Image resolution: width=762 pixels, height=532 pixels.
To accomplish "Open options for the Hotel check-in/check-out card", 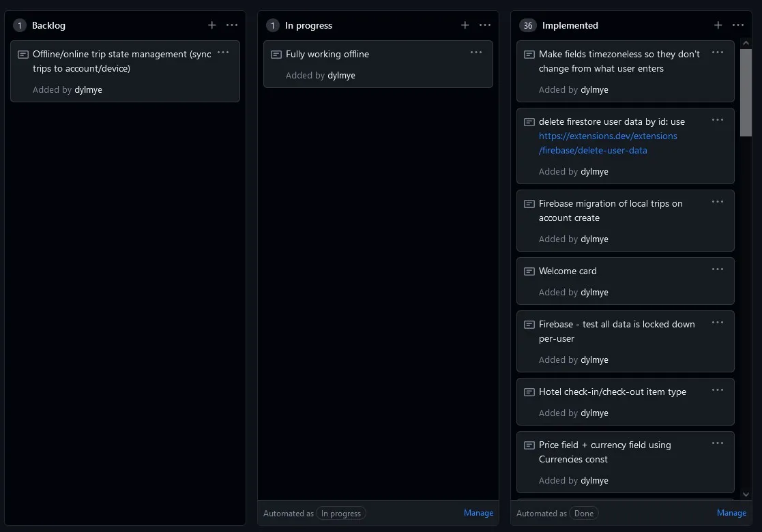I will [717, 389].
